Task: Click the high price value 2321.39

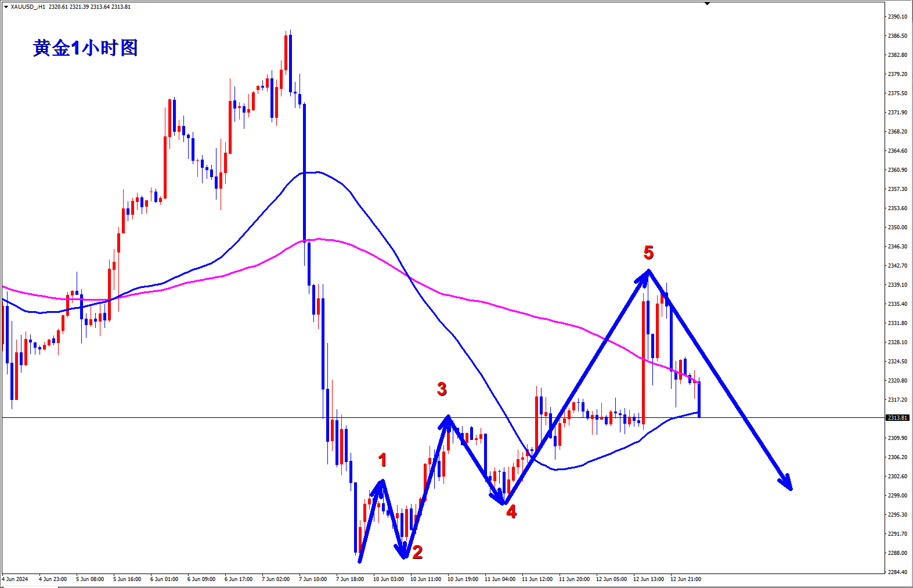Action: click(x=79, y=7)
